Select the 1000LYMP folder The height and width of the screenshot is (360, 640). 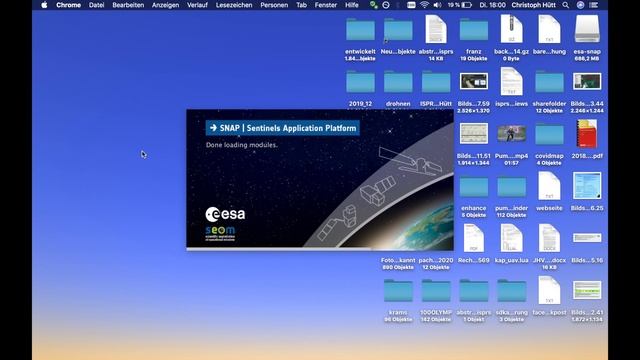coord(436,290)
